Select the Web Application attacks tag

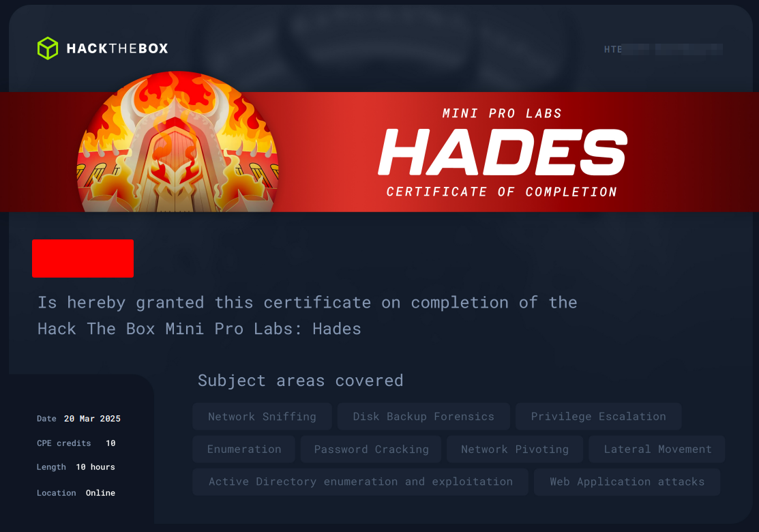click(627, 482)
